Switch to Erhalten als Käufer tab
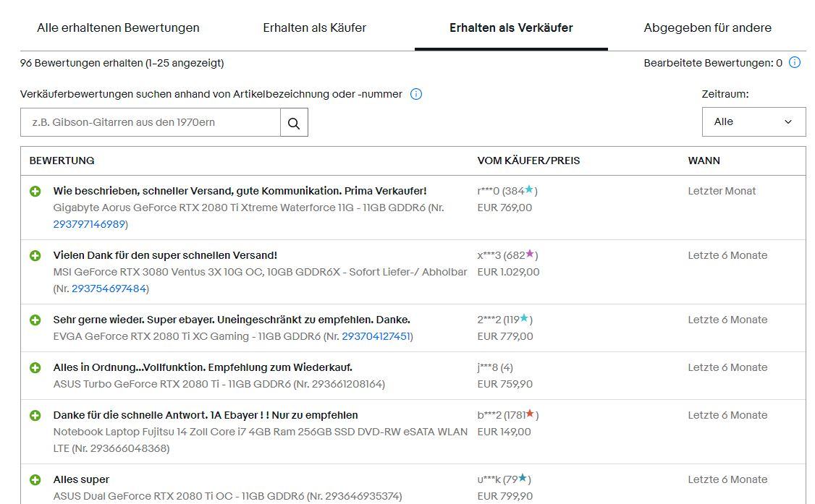The height and width of the screenshot is (504, 815). pos(314,27)
